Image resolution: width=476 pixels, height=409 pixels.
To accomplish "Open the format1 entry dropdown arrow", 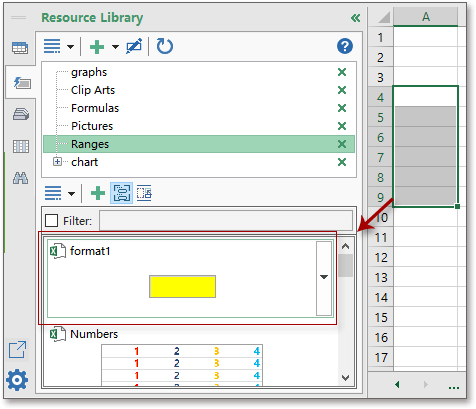I will click(324, 278).
